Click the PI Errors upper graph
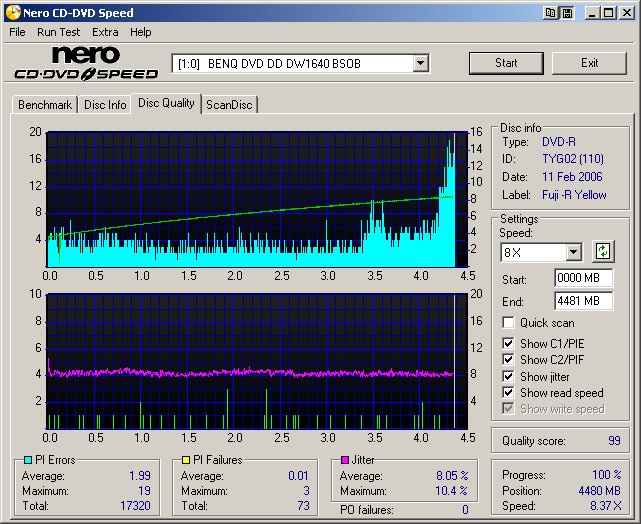Image resolution: width=641 pixels, height=524 pixels. coord(257,199)
